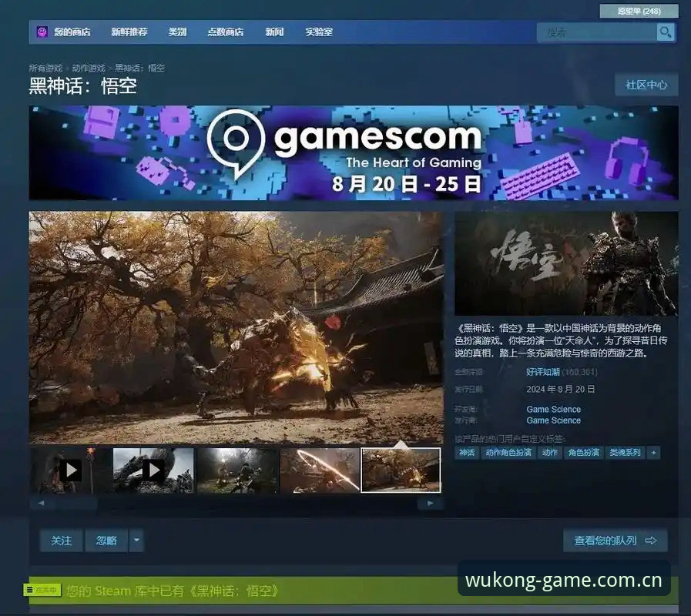Open the 实验室 tab

pyautogui.click(x=319, y=32)
